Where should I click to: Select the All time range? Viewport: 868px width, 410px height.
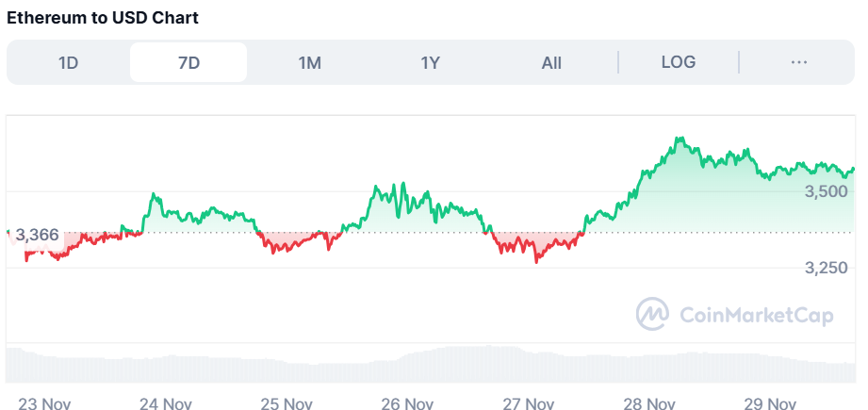[x=551, y=62]
